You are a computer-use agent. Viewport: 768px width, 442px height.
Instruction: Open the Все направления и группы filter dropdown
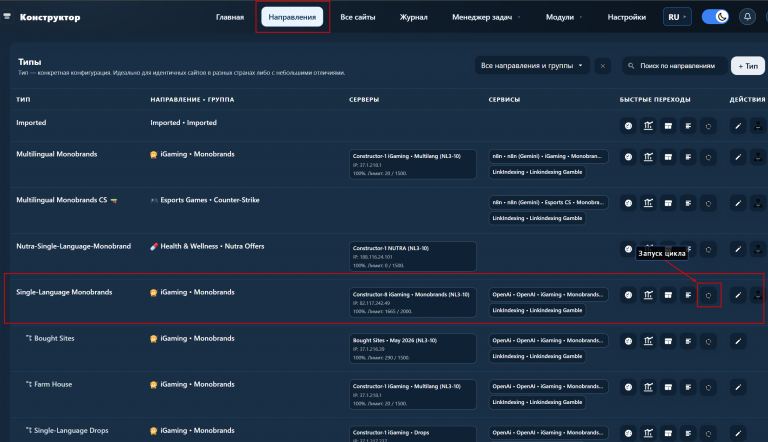(531, 66)
